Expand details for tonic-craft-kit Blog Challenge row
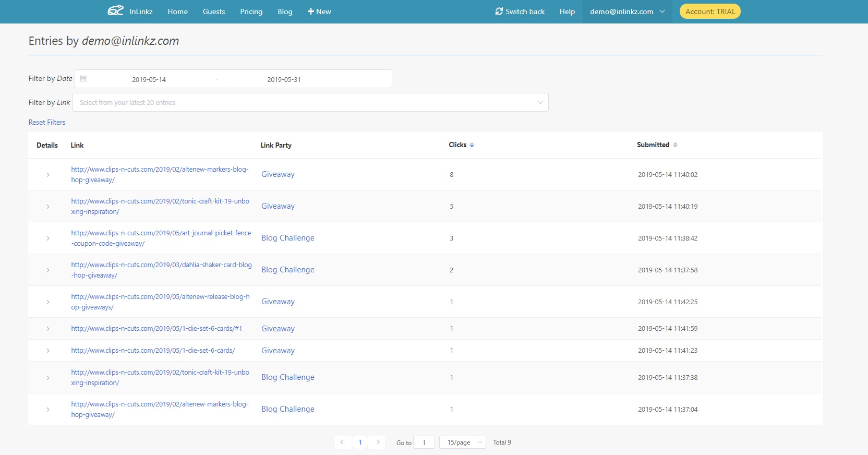 pyautogui.click(x=48, y=378)
